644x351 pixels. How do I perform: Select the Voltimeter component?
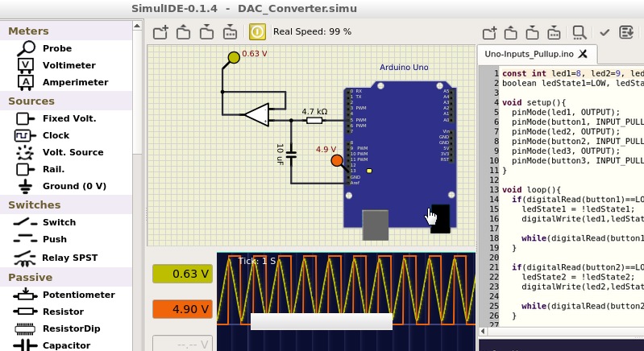[56, 65]
